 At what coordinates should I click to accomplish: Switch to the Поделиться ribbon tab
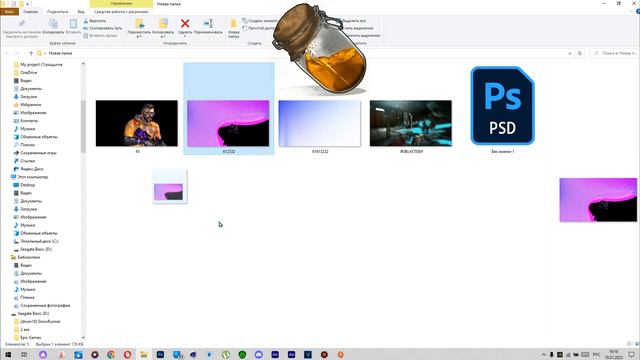coord(58,12)
